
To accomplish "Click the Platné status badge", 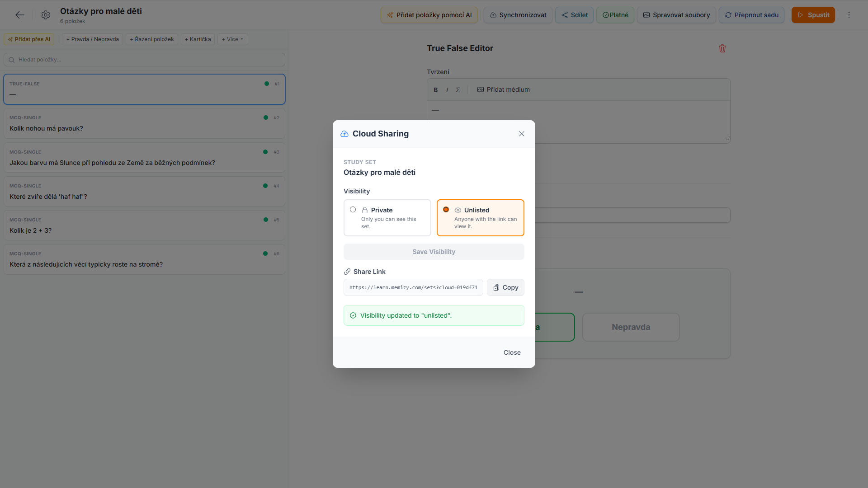I will 615,15.
